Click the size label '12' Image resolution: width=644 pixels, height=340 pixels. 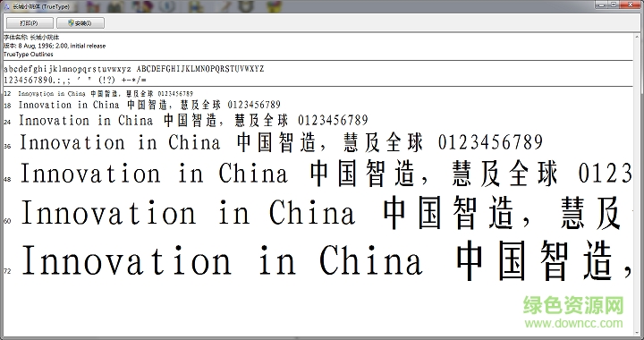click(x=7, y=94)
